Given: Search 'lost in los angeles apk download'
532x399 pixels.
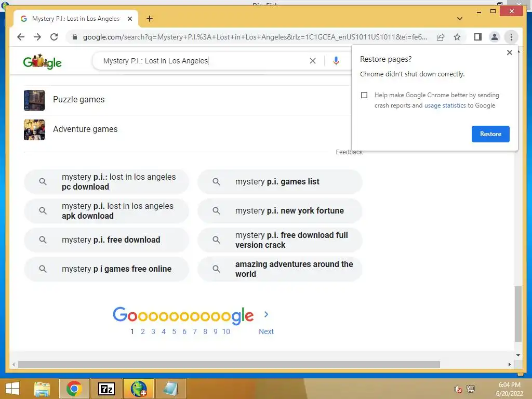Looking at the screenshot, I should (106, 211).
